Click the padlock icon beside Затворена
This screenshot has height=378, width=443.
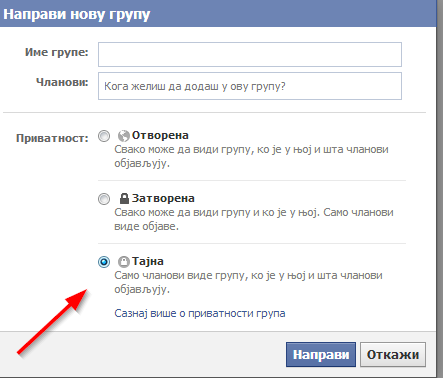(x=124, y=198)
